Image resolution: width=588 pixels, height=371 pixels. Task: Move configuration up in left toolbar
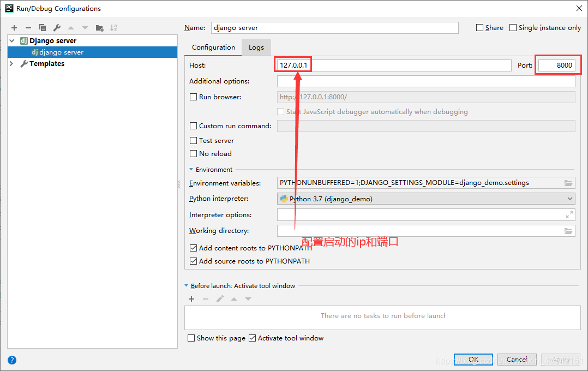[71, 28]
